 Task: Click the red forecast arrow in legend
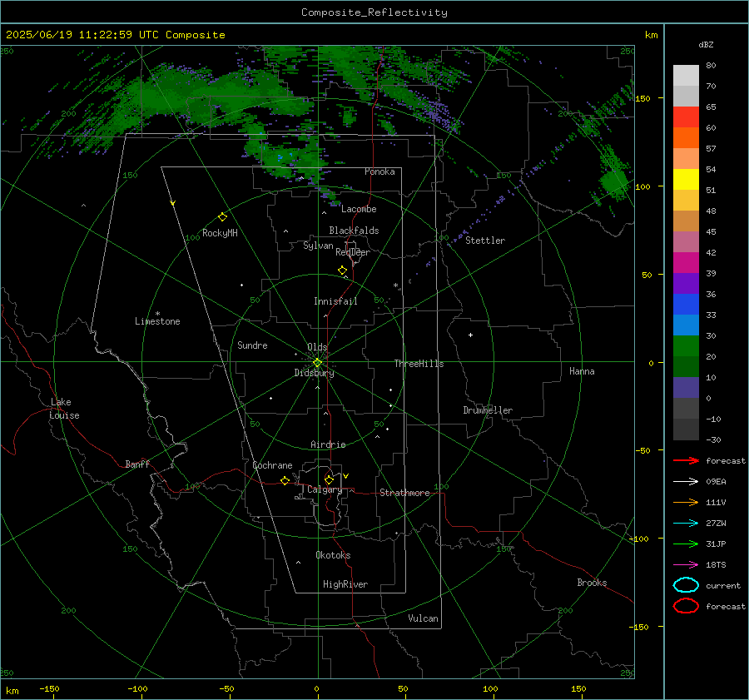click(x=686, y=460)
